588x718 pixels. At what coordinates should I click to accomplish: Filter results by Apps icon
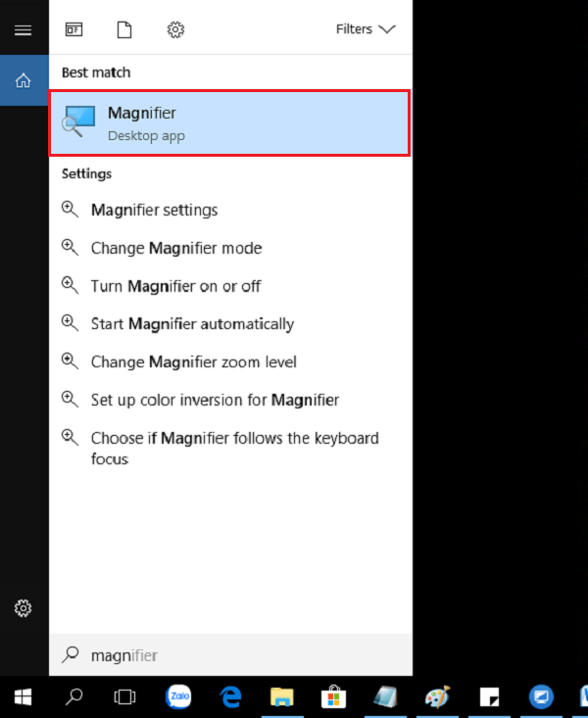click(74, 29)
